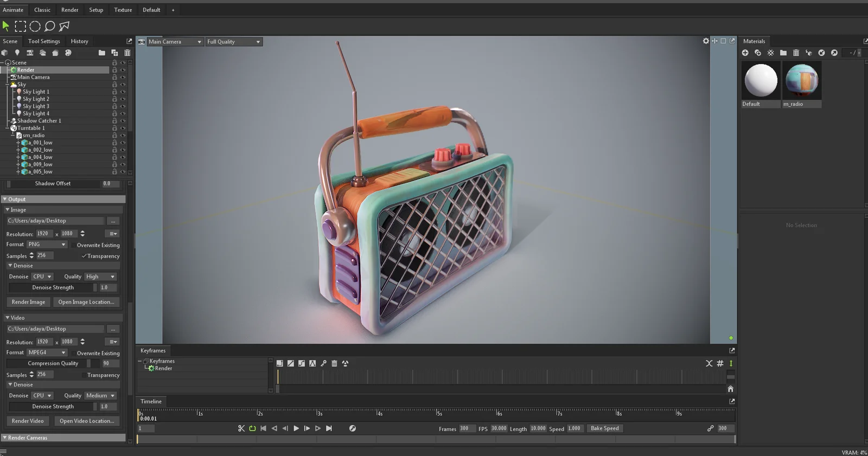Click the Render Image button

[x=28, y=302]
